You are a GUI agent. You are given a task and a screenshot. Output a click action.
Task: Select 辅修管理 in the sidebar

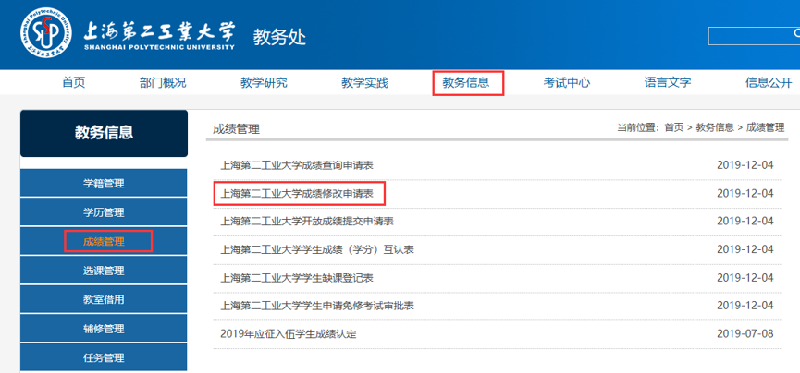point(104,329)
